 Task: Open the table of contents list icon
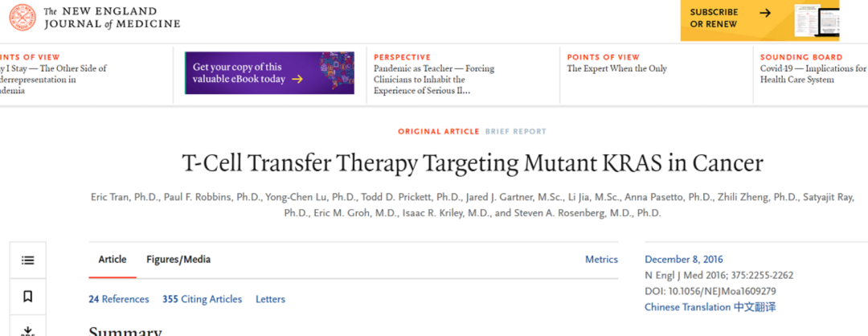pos(27,260)
